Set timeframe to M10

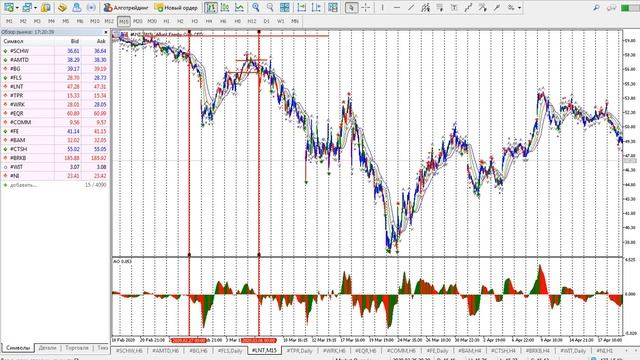click(x=95, y=21)
